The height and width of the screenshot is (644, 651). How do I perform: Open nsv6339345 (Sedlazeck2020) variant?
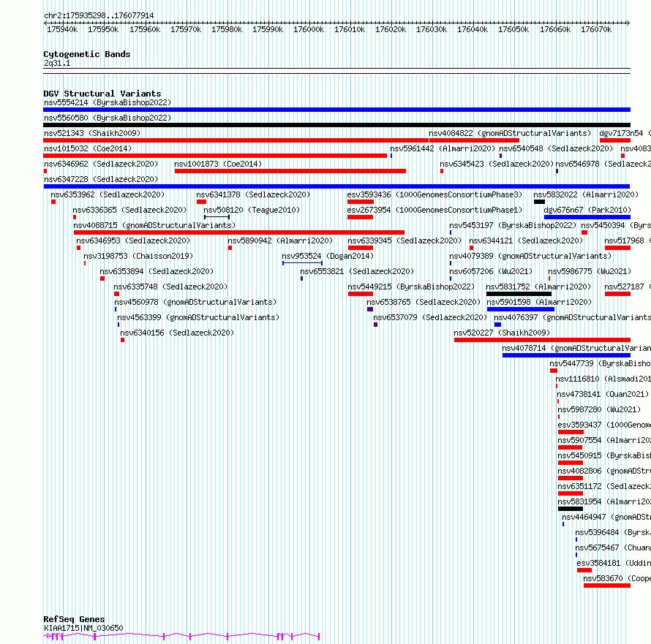[404, 240]
